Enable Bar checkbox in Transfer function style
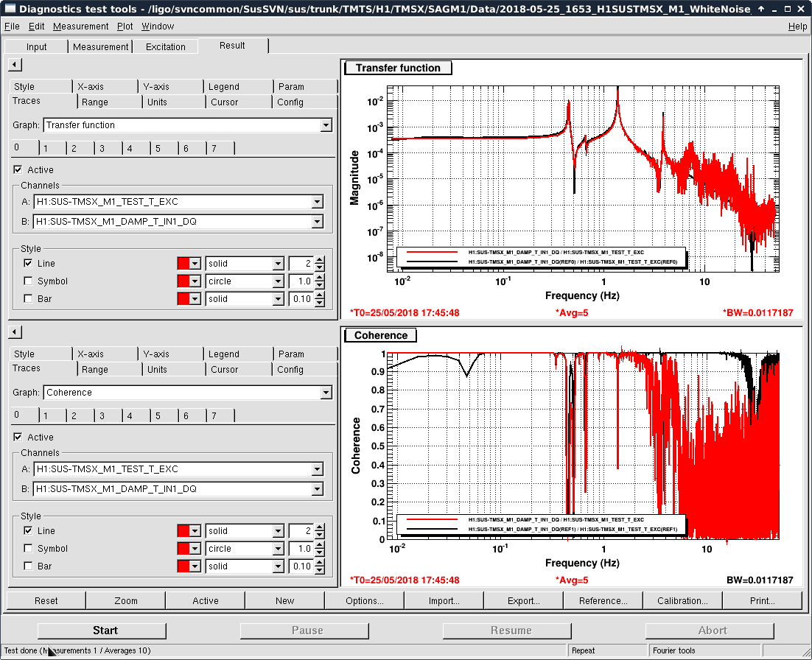 [x=28, y=298]
